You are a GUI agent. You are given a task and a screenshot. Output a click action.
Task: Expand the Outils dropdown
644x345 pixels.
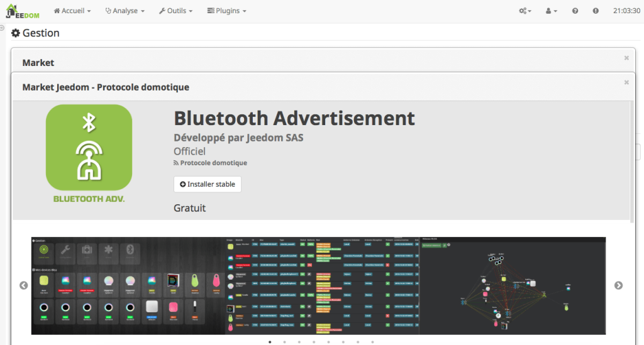coord(175,11)
